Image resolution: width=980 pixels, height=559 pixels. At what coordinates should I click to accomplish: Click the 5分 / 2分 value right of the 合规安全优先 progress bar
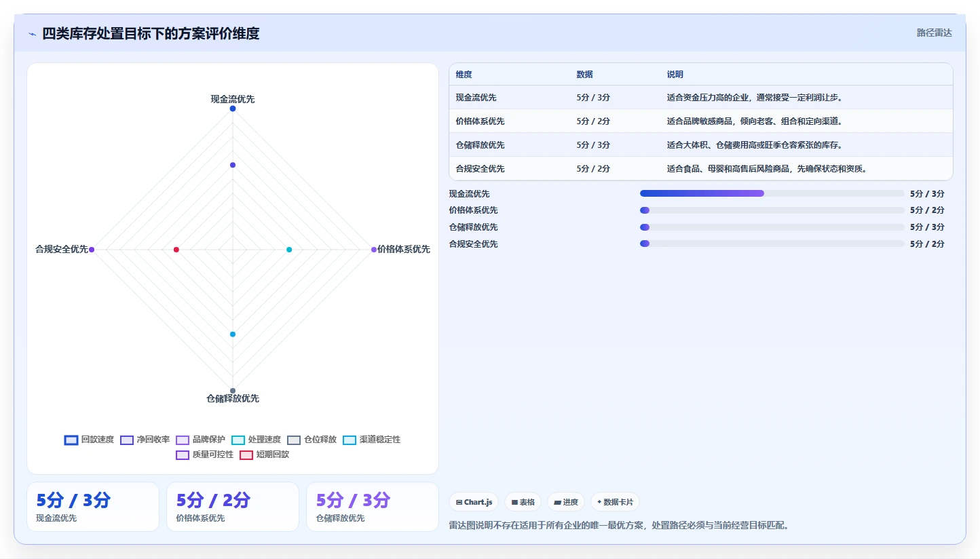[927, 244]
